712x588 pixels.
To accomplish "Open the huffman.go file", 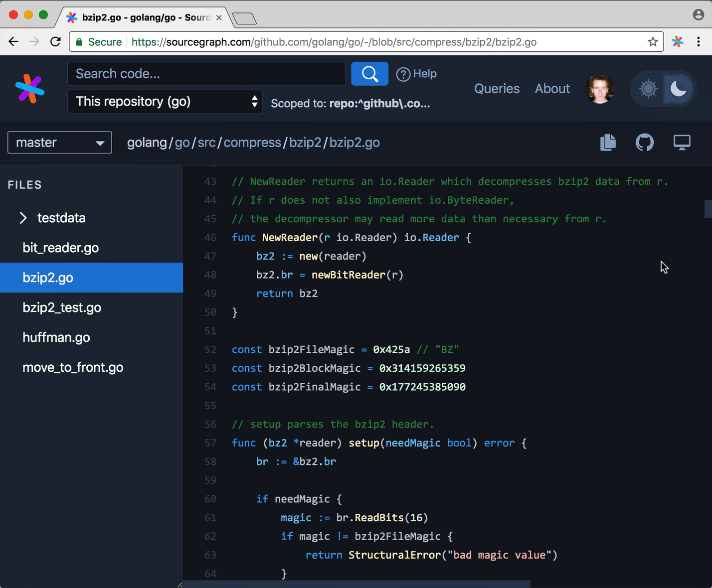I will (56, 337).
